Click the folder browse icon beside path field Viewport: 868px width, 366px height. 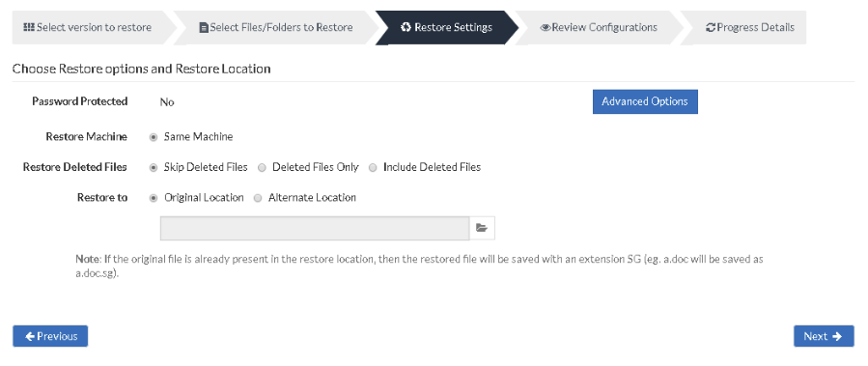(x=482, y=228)
